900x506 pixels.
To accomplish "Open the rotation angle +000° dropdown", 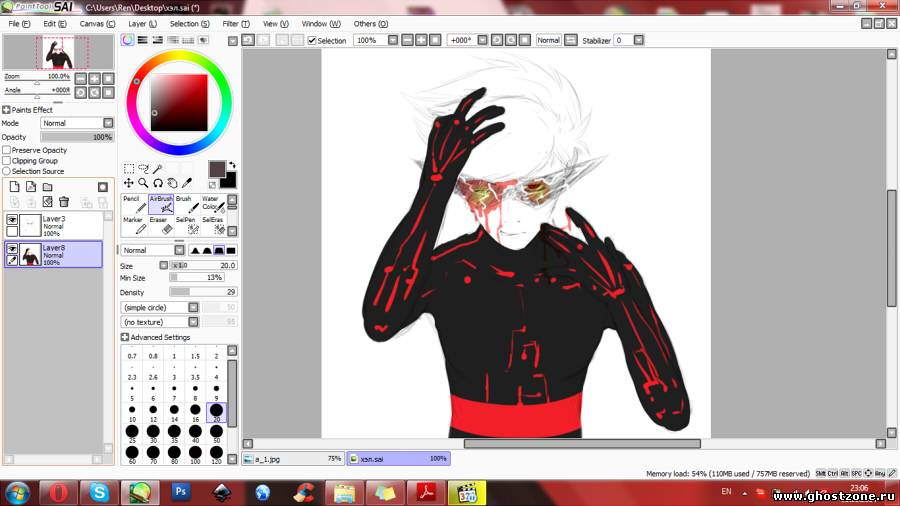I will point(483,40).
